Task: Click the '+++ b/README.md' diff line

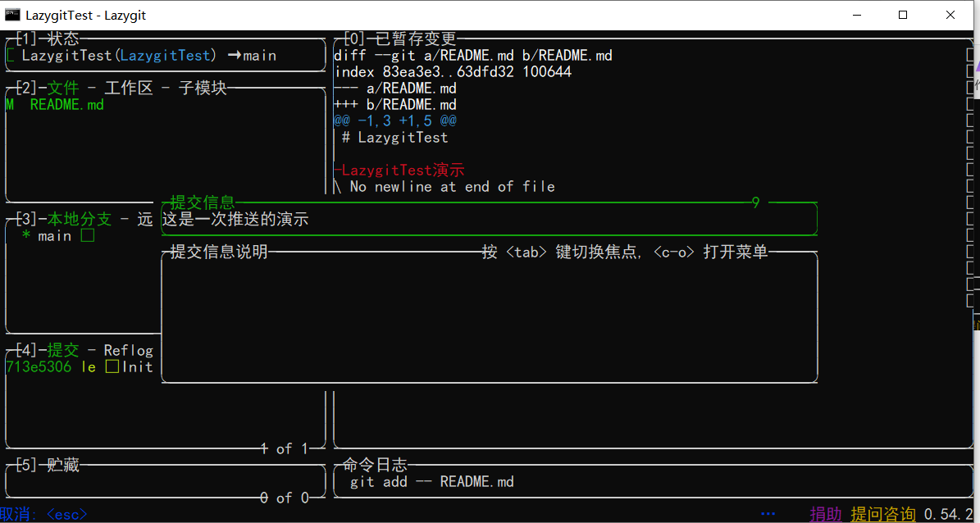Action: pyautogui.click(x=395, y=105)
